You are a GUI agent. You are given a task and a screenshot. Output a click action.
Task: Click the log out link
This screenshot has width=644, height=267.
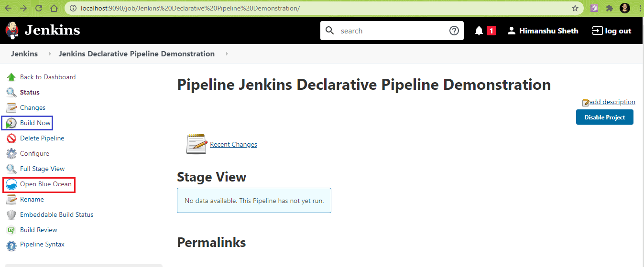(618, 31)
